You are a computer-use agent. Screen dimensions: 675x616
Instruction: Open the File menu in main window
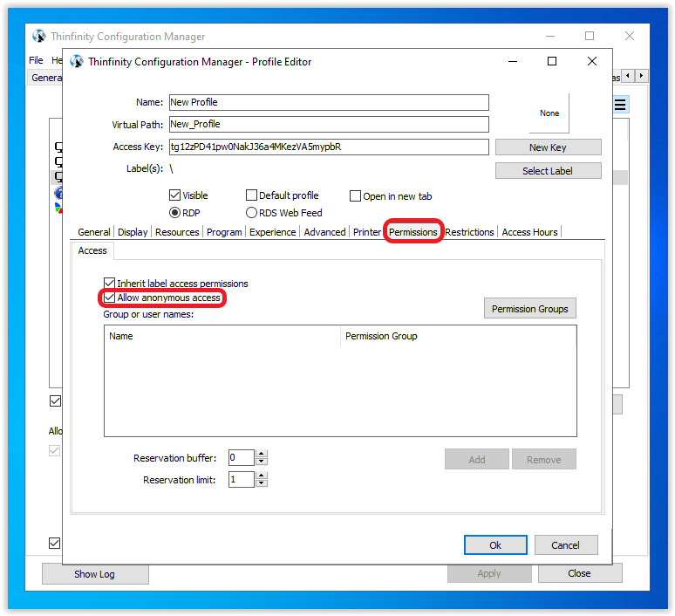pyautogui.click(x=36, y=60)
